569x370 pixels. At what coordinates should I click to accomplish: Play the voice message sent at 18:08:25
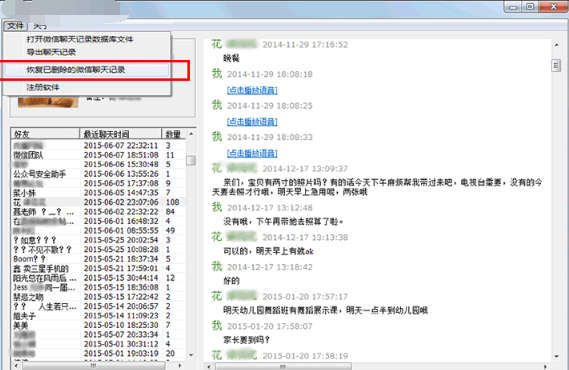[252, 122]
